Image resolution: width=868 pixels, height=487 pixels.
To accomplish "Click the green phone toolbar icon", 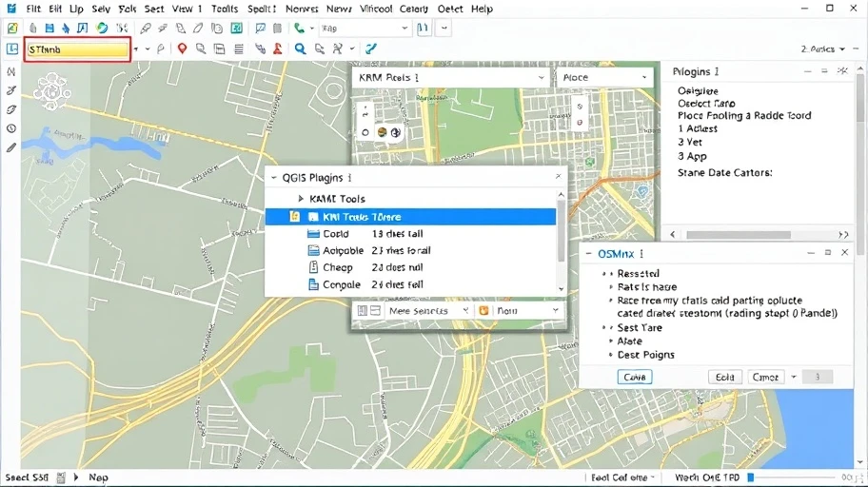I will pos(299,28).
